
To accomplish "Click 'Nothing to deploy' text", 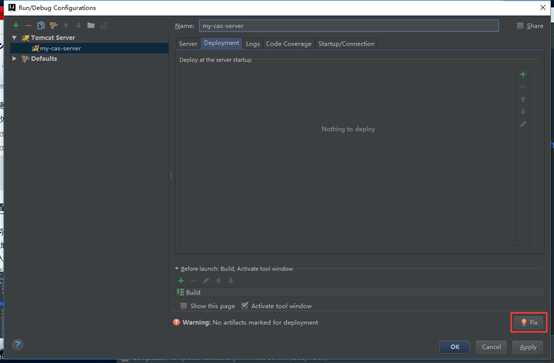I will [x=348, y=129].
